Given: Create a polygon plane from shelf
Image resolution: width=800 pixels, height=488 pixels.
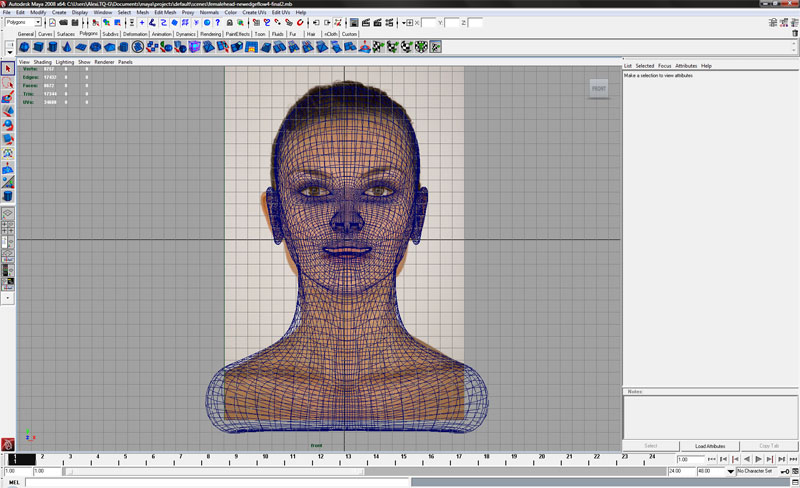Looking at the screenshot, I should pos(81,47).
